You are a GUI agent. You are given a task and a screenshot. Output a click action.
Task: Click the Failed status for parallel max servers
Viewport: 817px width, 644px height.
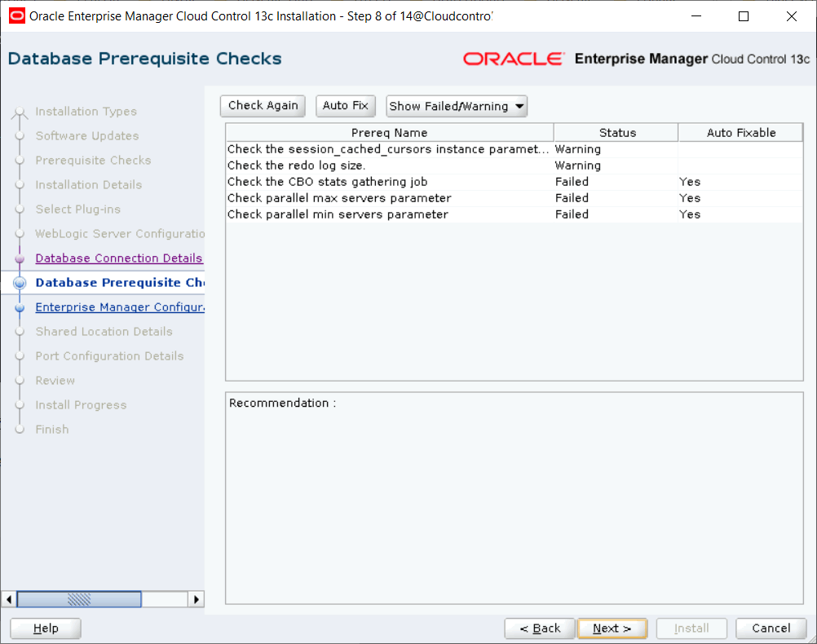(572, 198)
